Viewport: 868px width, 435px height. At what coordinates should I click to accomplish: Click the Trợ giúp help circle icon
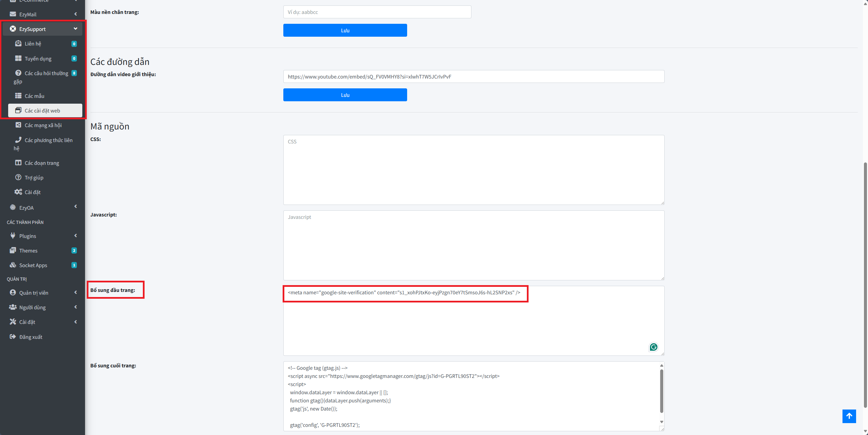pyautogui.click(x=18, y=177)
